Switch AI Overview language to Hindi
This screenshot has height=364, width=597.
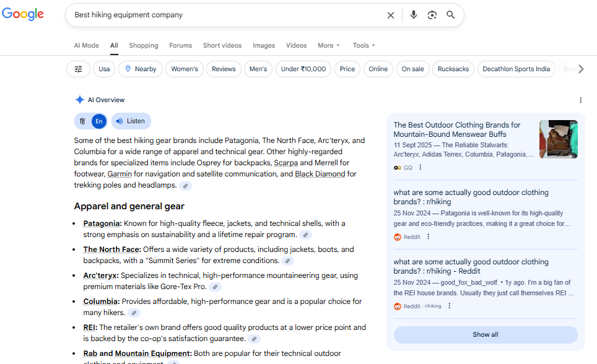coord(83,121)
